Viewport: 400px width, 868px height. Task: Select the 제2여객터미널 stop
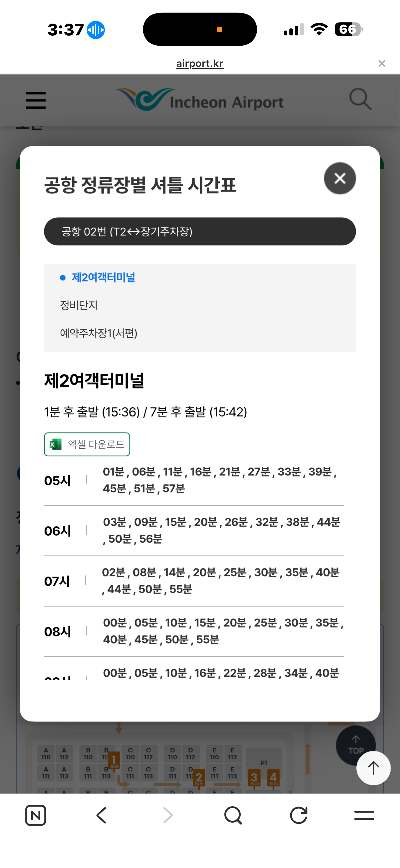[x=103, y=278]
